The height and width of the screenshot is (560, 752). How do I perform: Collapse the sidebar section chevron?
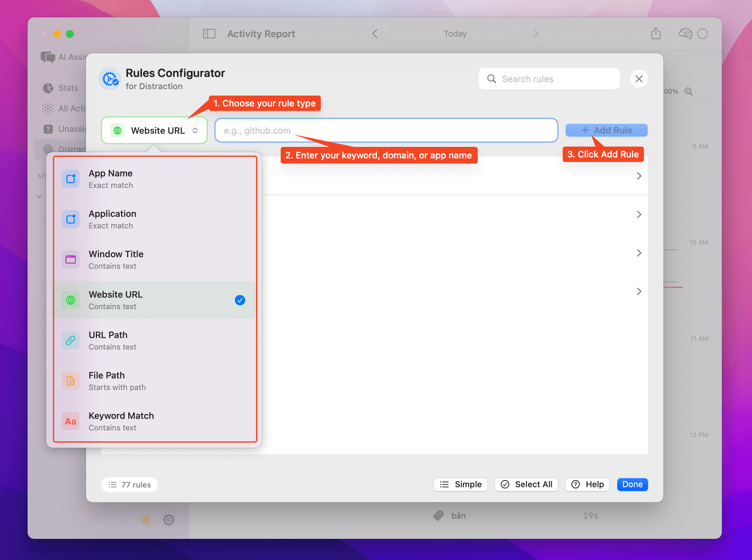click(x=39, y=196)
